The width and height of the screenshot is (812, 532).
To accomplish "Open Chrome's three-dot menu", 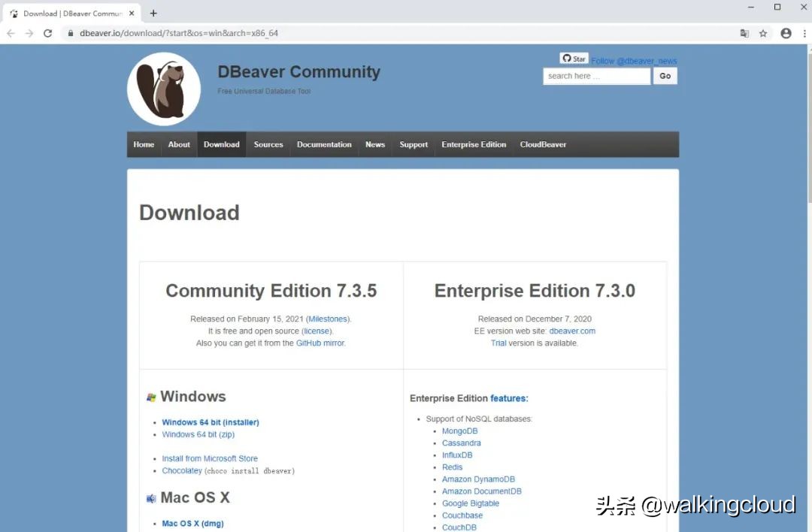I will coord(804,33).
